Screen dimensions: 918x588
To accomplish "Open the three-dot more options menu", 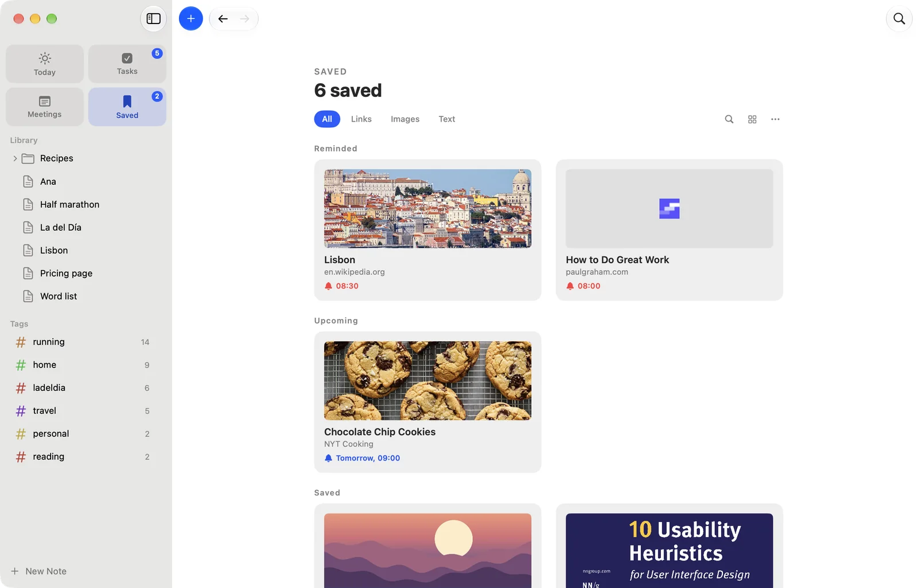I will coord(775,119).
